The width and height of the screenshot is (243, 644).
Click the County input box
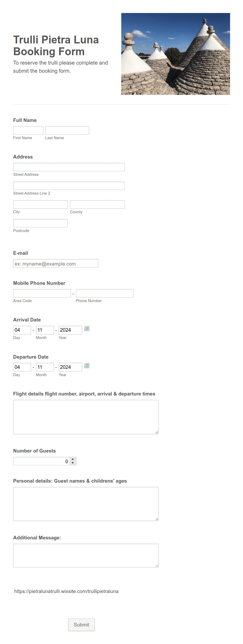[x=97, y=205]
